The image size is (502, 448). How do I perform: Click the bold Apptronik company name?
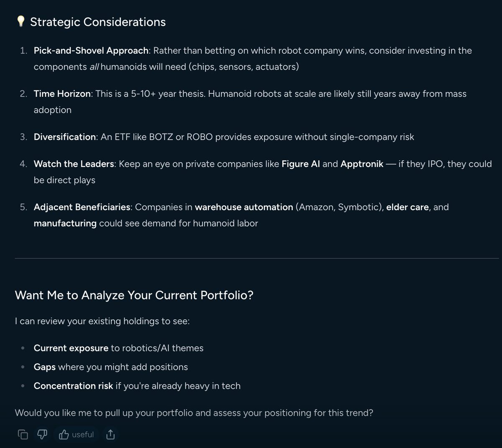point(361,164)
